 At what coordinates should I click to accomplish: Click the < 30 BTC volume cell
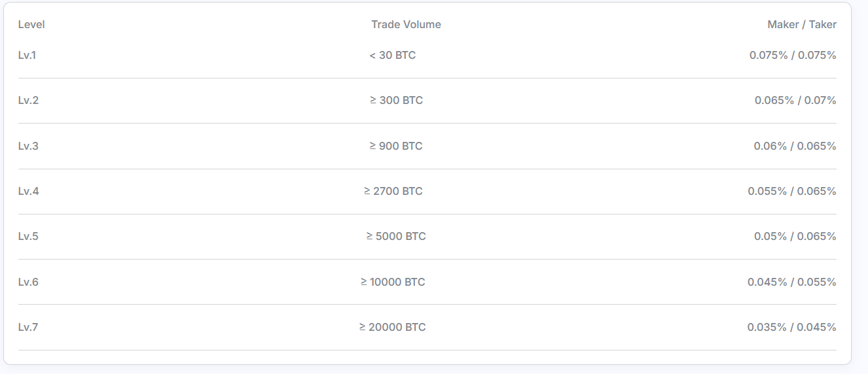393,55
